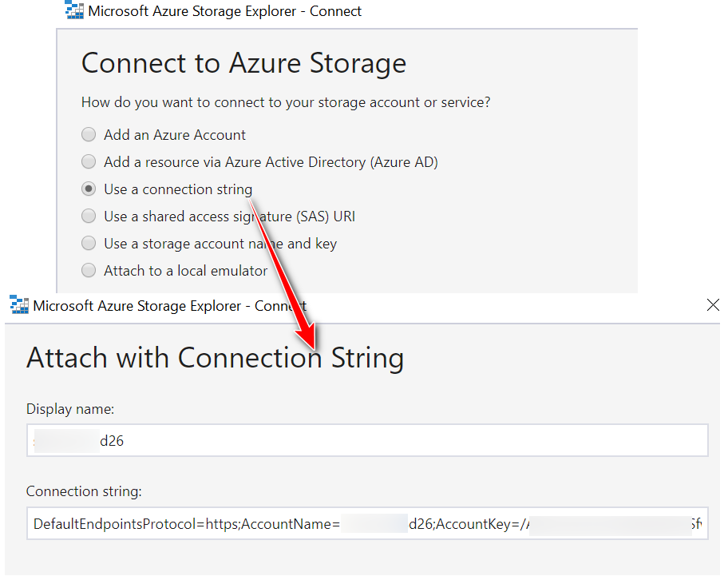Choose Use a shared access signature (SAS) URI
Viewport: 728px width, 576px height.
(x=89, y=216)
